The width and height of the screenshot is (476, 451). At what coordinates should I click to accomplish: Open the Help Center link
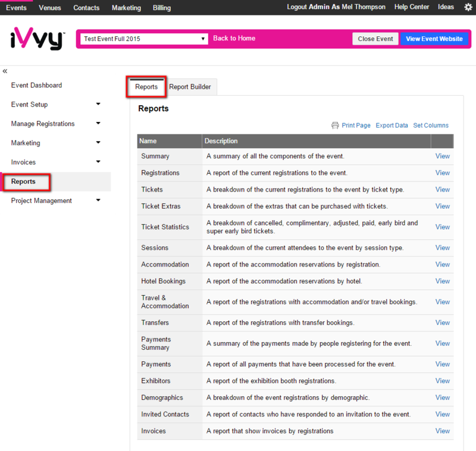[412, 7]
